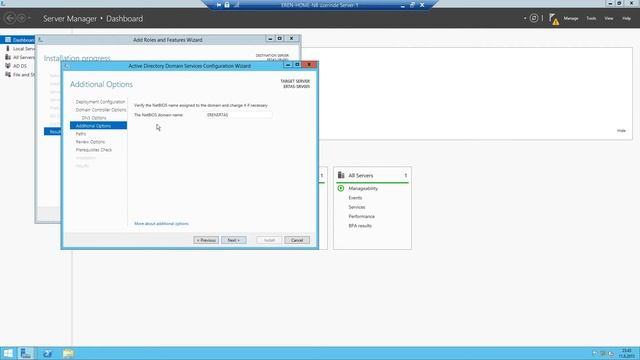The width and height of the screenshot is (640, 360).
Task: Close the AD DS Configuration Wizard window
Action: [309, 65]
